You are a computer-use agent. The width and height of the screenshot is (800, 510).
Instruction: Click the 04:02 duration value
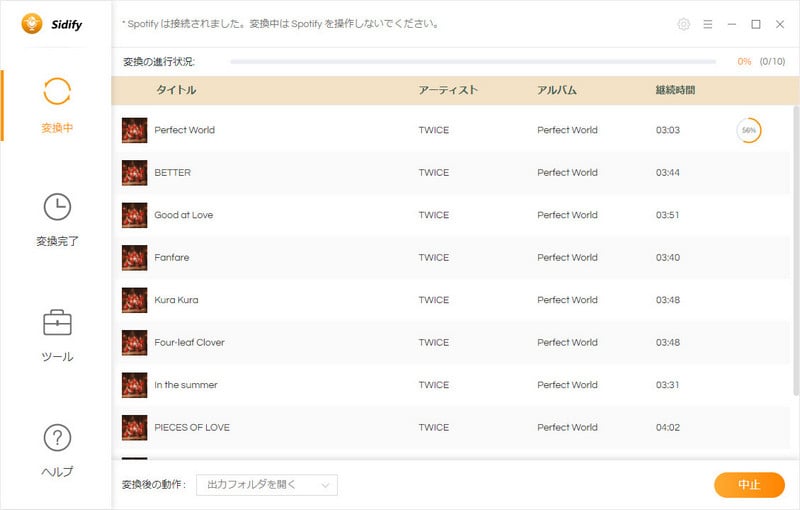coord(668,427)
